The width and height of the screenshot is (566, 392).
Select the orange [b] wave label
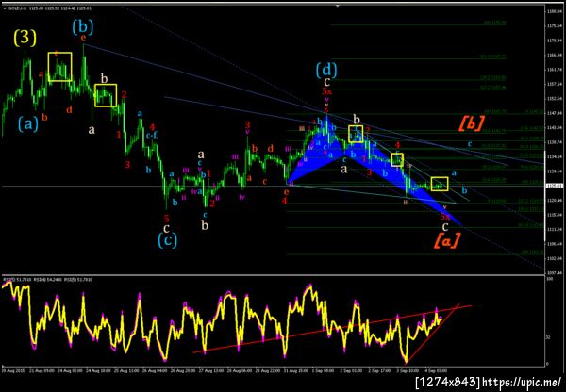click(x=471, y=123)
